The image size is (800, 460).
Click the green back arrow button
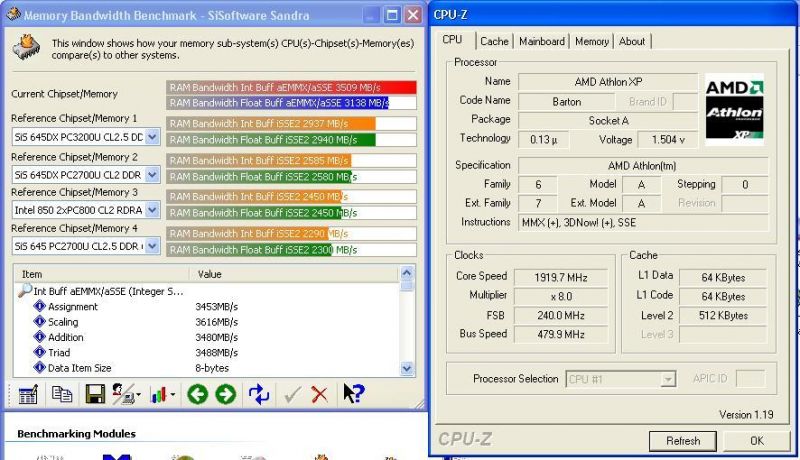click(197, 394)
